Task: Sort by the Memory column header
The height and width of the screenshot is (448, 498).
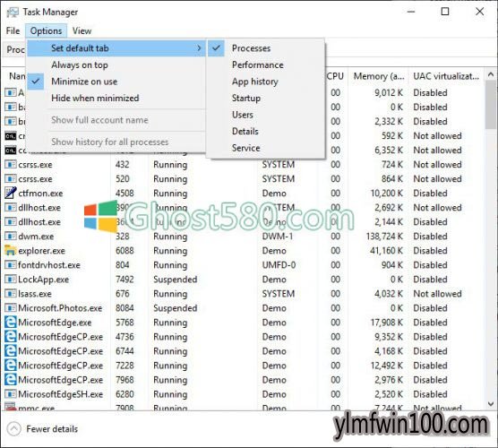Action: point(379,76)
